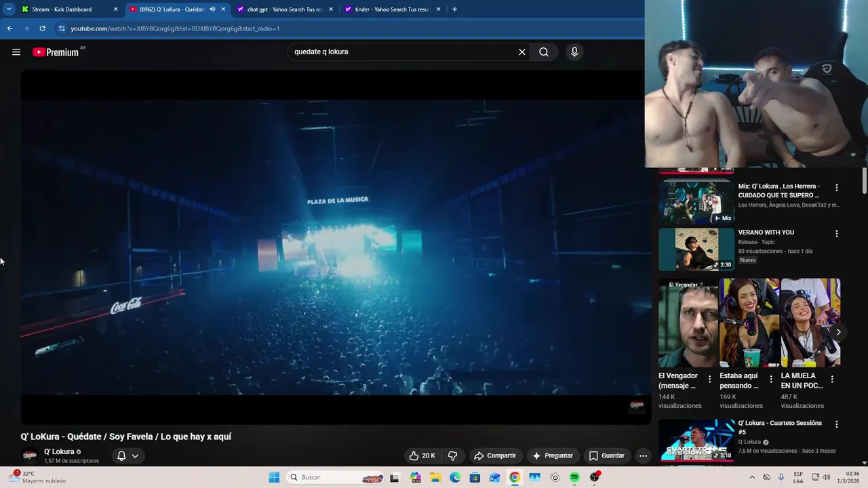Click the browser address bar URL
Screen dimensions: 868x488
175,28
